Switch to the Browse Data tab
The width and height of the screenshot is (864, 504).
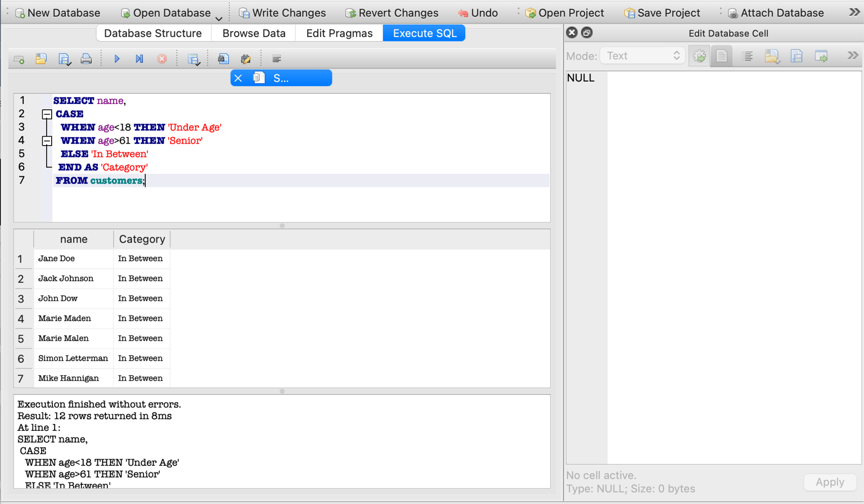click(x=254, y=33)
